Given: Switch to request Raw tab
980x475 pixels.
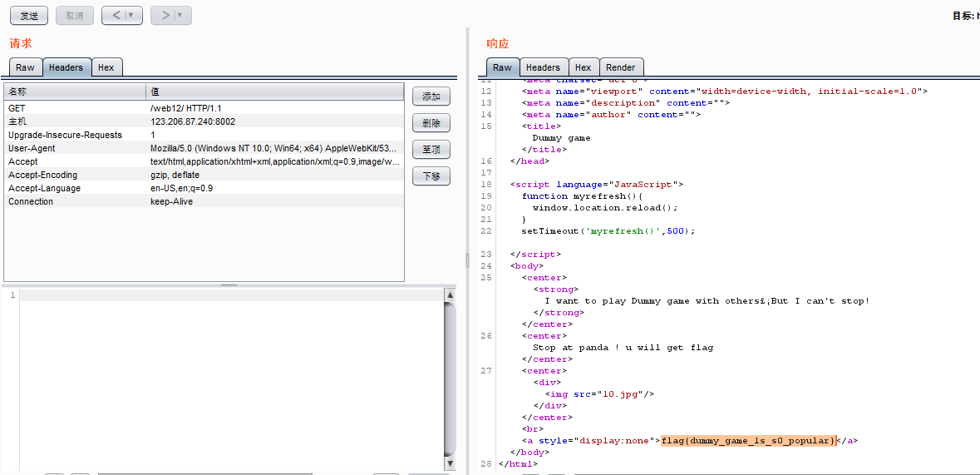Looking at the screenshot, I should pyautogui.click(x=26, y=67).
